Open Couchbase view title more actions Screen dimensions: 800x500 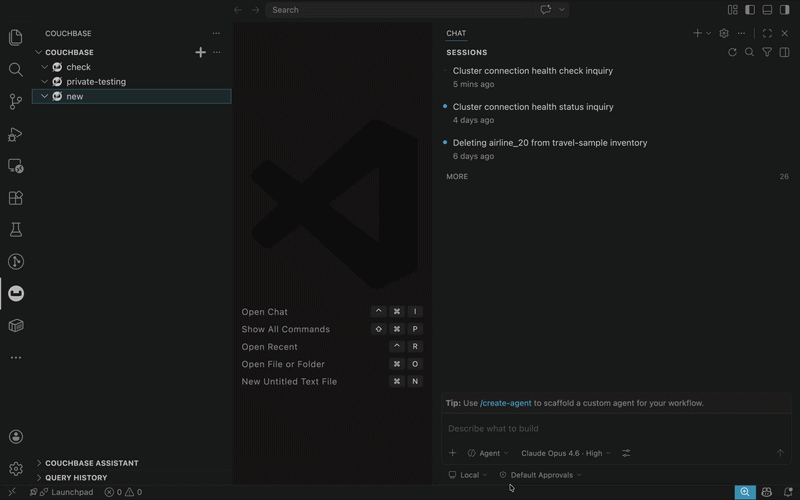pyautogui.click(x=216, y=33)
